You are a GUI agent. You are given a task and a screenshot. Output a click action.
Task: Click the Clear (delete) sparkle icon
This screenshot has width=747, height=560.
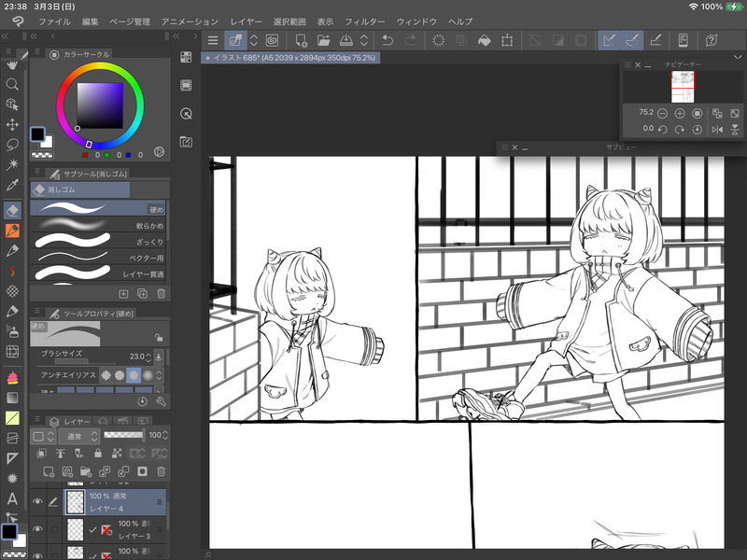(438, 40)
